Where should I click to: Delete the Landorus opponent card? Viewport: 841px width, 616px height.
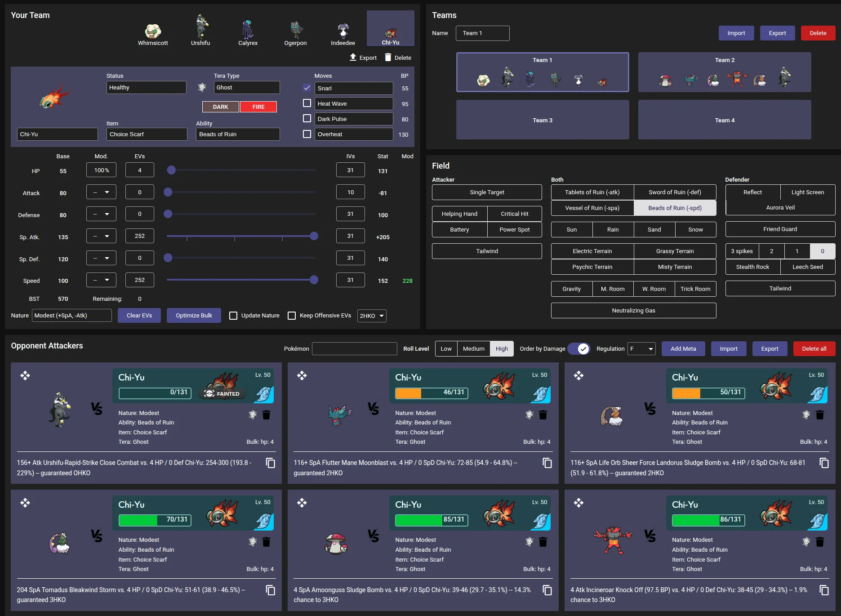coord(820,415)
